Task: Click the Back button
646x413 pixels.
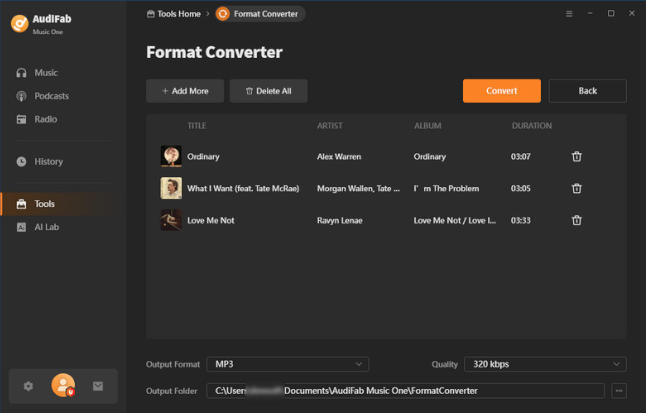Action: (587, 91)
